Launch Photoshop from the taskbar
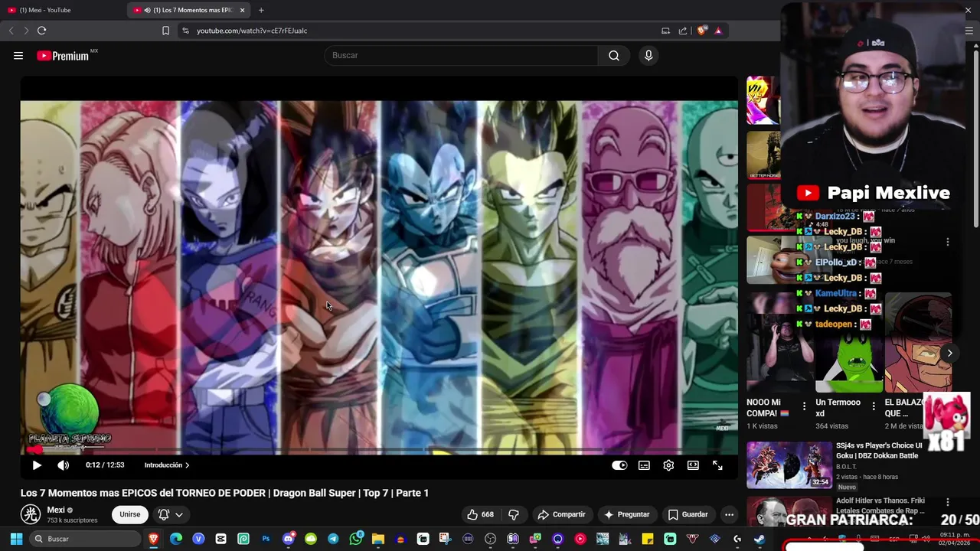The width and height of the screenshot is (980, 551). (x=266, y=539)
